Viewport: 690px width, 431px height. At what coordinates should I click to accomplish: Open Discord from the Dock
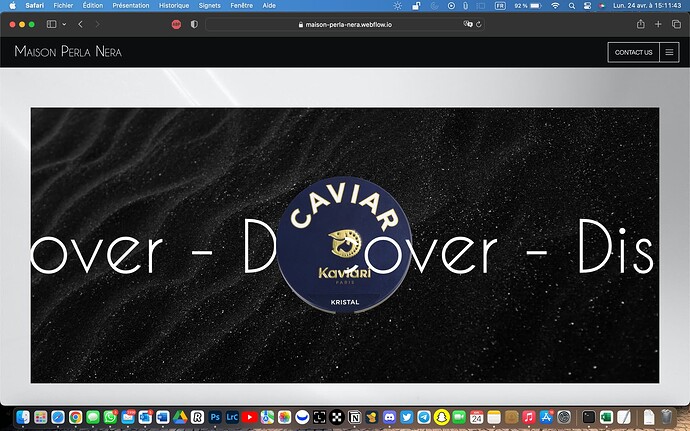click(x=389, y=416)
